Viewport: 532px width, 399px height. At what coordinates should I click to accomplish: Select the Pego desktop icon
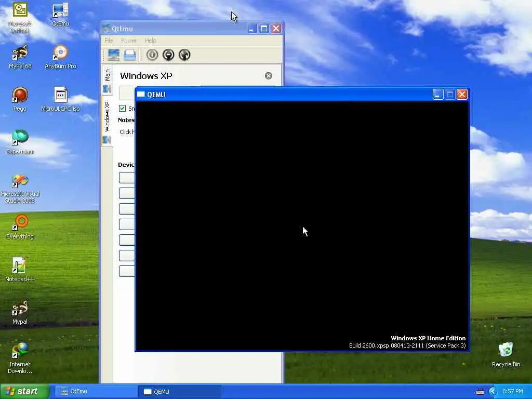click(20, 99)
